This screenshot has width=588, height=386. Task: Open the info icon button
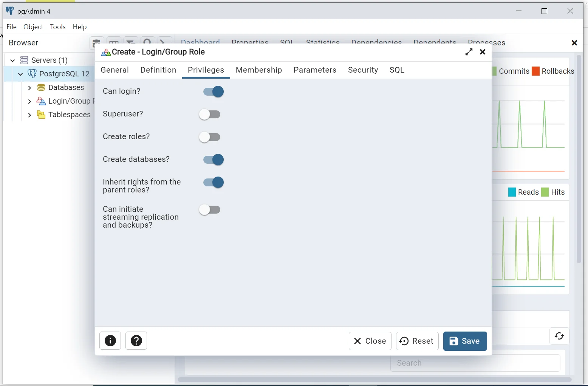[110, 341]
